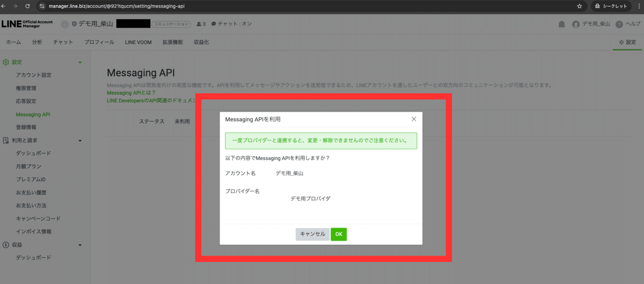The width and height of the screenshot is (644, 284).
Task: Click the コミュニケーション badge
Action: pyautogui.click(x=171, y=24)
